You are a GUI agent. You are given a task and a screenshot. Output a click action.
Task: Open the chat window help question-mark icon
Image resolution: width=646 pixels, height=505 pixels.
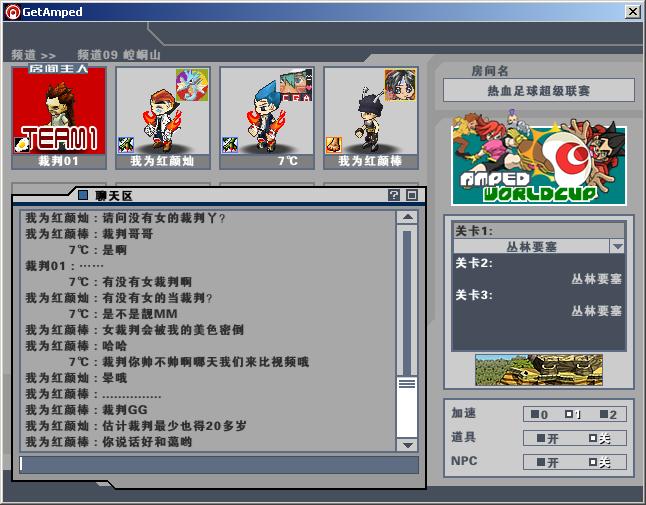pos(394,195)
